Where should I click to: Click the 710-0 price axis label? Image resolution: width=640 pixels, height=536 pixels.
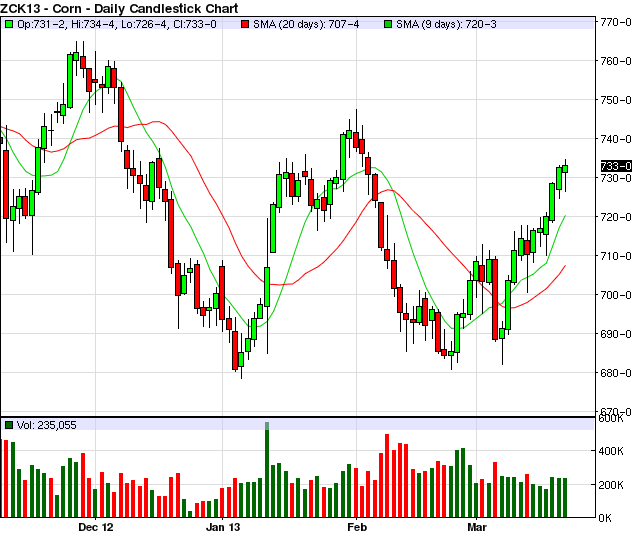(616, 256)
